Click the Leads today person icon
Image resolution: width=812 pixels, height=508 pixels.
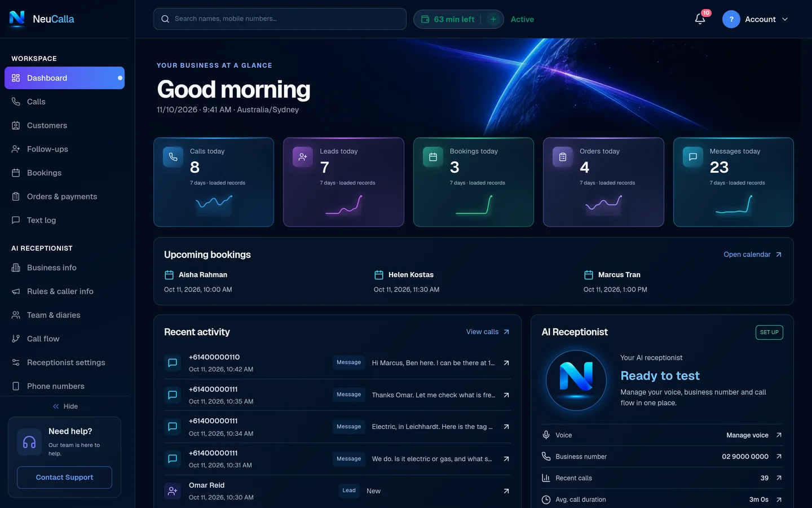[x=303, y=157]
